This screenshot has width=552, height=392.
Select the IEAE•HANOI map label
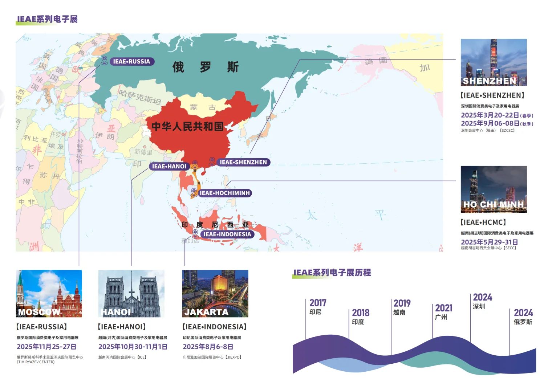[x=169, y=166]
